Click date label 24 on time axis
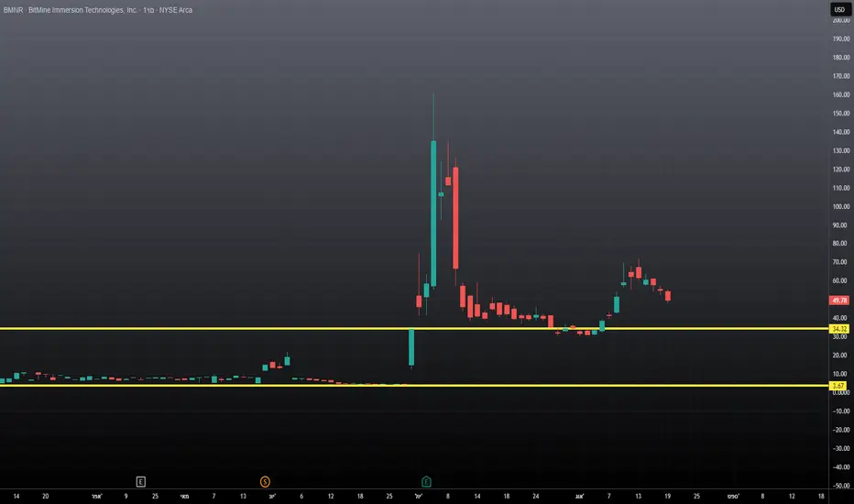Viewport: 854px width, 504px height. click(x=535, y=497)
